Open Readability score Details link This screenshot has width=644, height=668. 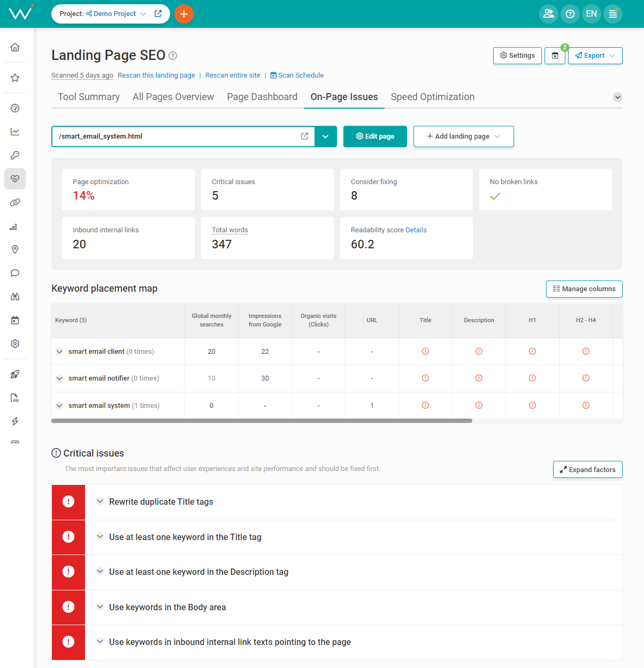click(x=416, y=230)
